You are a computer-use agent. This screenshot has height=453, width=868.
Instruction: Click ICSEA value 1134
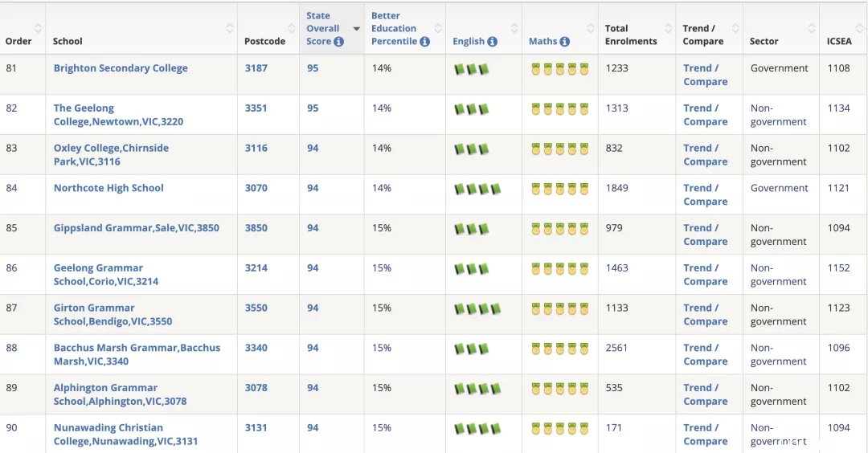pyautogui.click(x=838, y=108)
